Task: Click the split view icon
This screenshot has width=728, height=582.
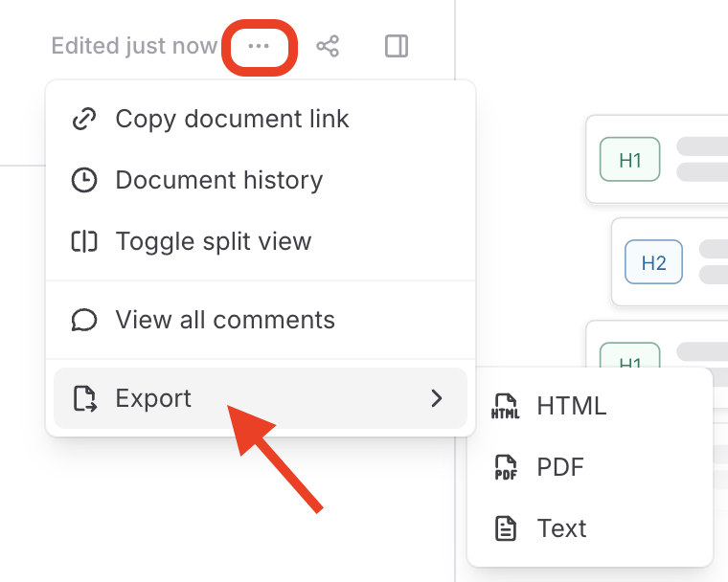Action: click(x=84, y=241)
